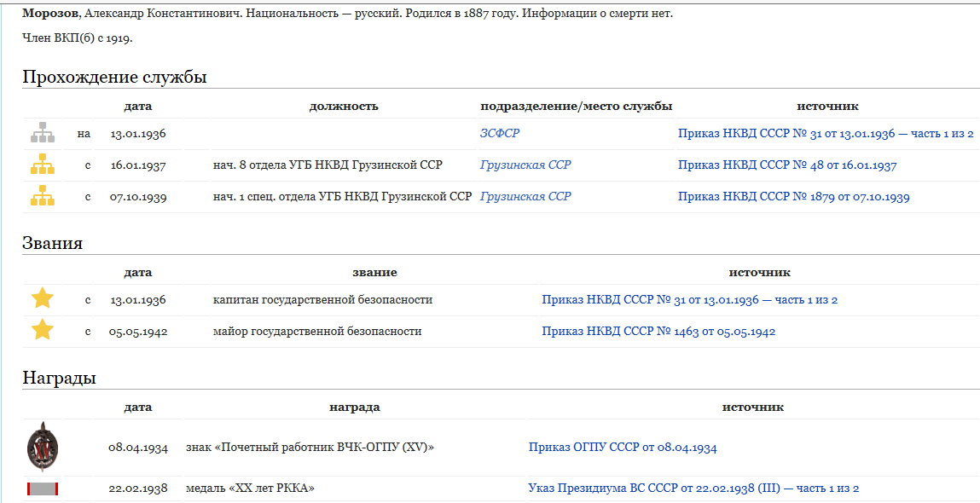Click the XX лет РККА medal ribbon
Viewport: 980px width, 503px height.
point(43,489)
